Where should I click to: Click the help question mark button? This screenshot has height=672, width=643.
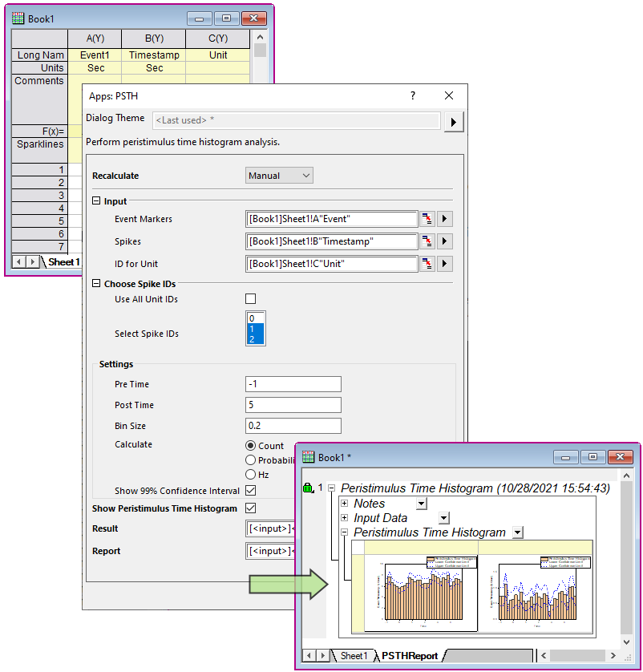click(412, 95)
